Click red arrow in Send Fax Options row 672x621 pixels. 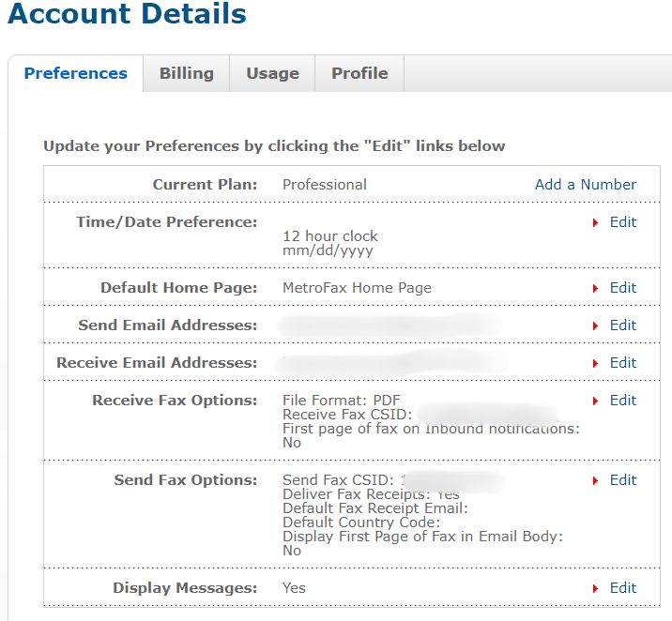(x=596, y=481)
